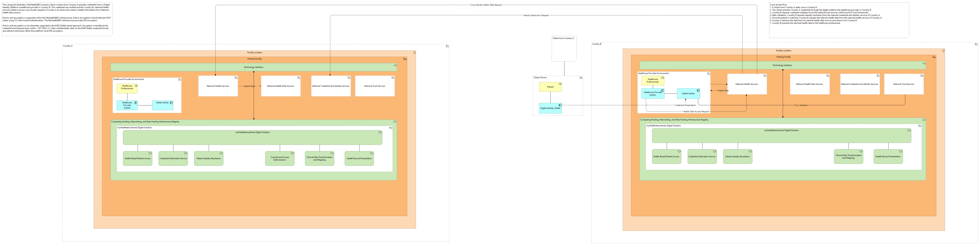Select Consent and Access Authorization service box
The width and height of the screenshot is (980, 245).
click(x=280, y=158)
